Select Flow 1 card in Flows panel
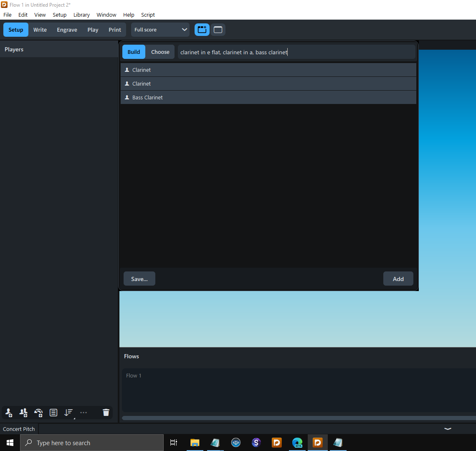Screen dimensions: 476x451 pos(299,390)
